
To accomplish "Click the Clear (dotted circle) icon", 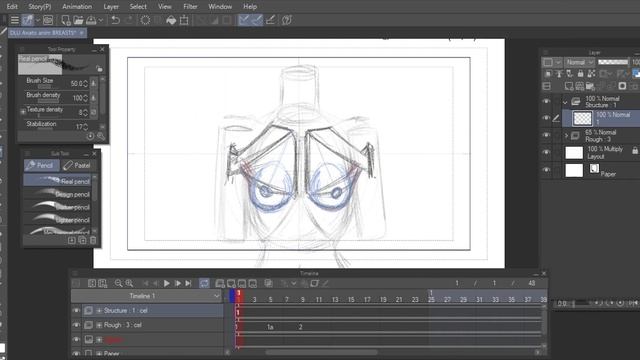I will point(145,20).
